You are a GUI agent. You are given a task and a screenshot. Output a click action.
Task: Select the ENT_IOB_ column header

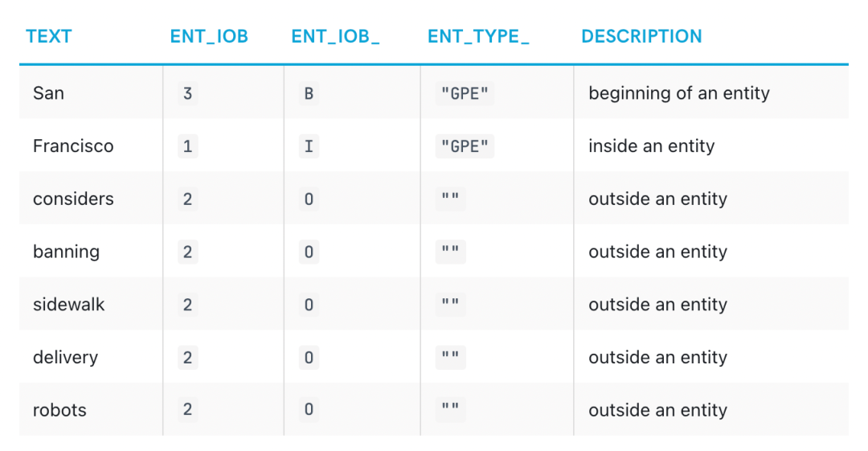pyautogui.click(x=335, y=36)
